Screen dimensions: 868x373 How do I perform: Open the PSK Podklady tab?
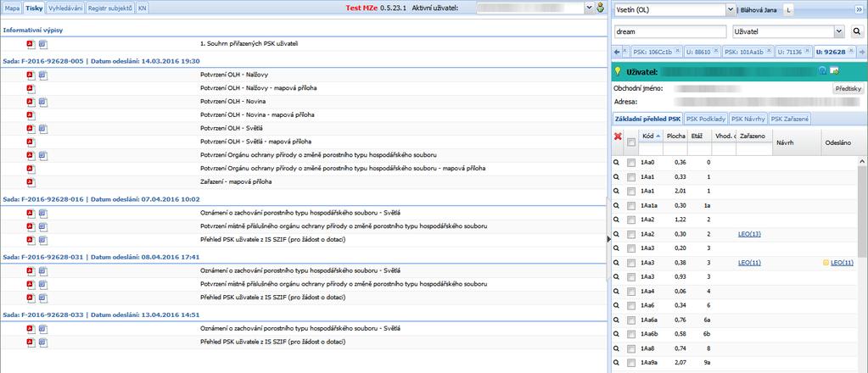705,119
